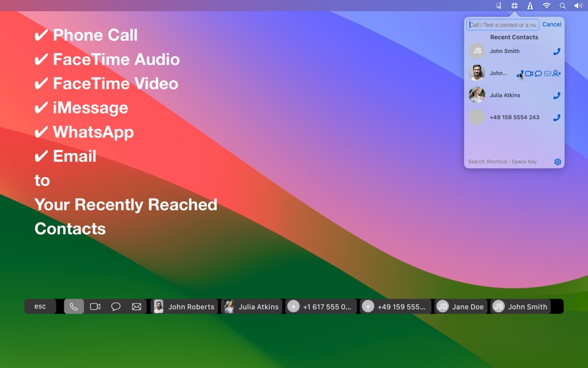Add John to contacts with person-plus icon
Screen dimensions: 588x368
click(x=557, y=74)
